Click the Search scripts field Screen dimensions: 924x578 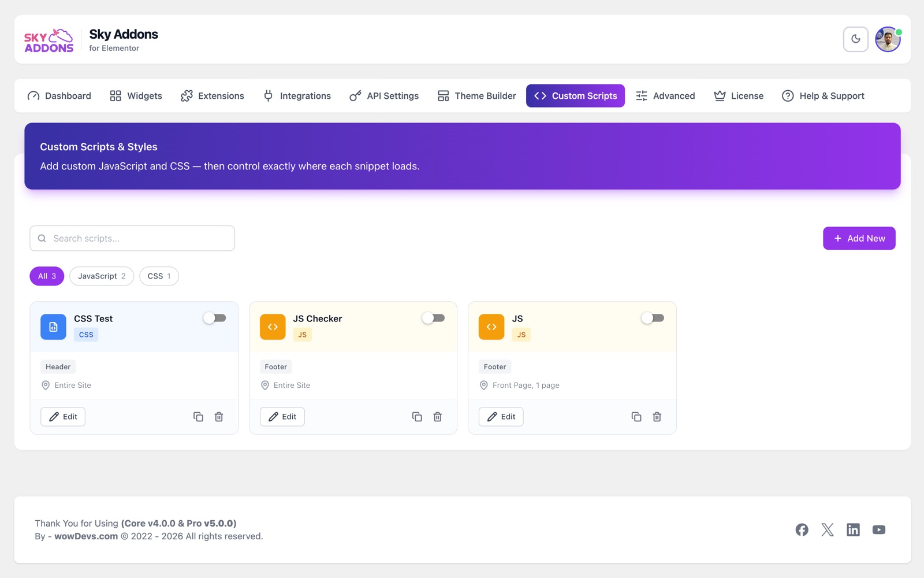tap(132, 238)
